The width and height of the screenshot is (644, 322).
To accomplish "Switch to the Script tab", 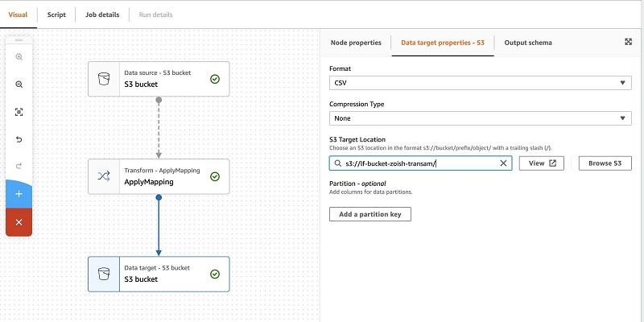I will pos(56,14).
